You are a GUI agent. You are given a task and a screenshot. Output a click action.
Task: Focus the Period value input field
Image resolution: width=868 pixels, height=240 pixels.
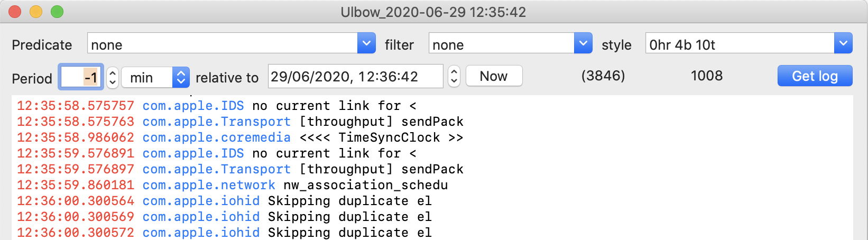pyautogui.click(x=80, y=78)
